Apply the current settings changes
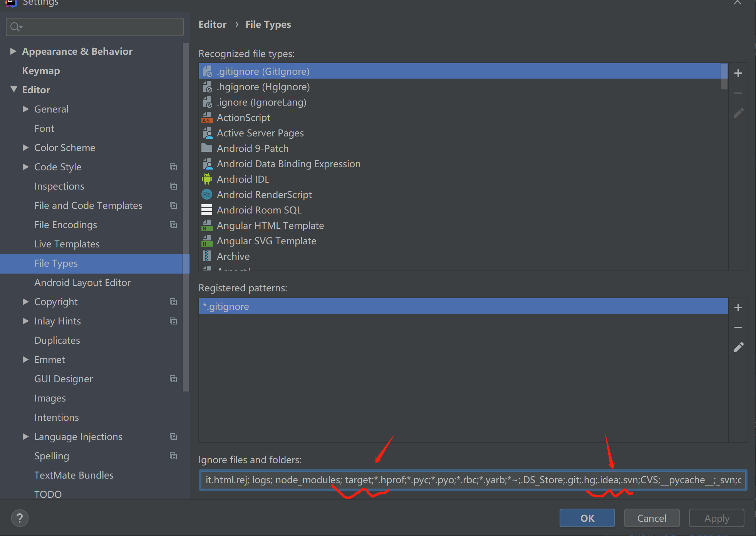Image resolution: width=756 pixels, height=536 pixels. tap(716, 518)
